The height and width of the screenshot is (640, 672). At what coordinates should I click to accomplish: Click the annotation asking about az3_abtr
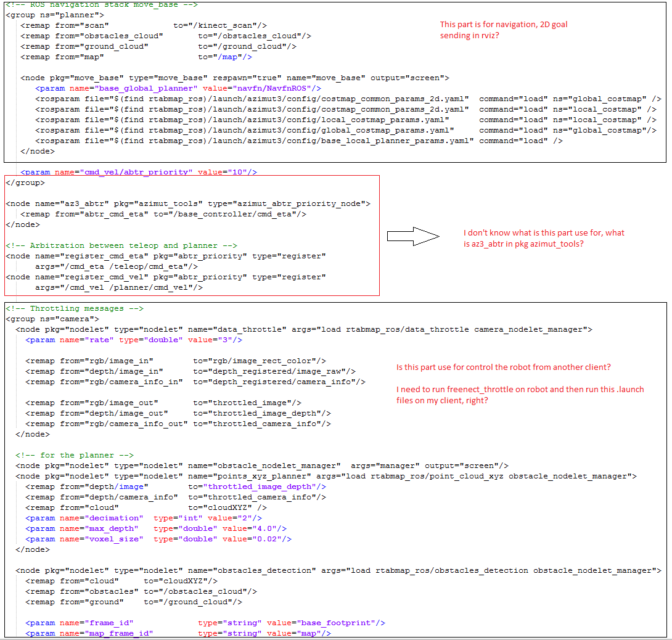(544, 238)
